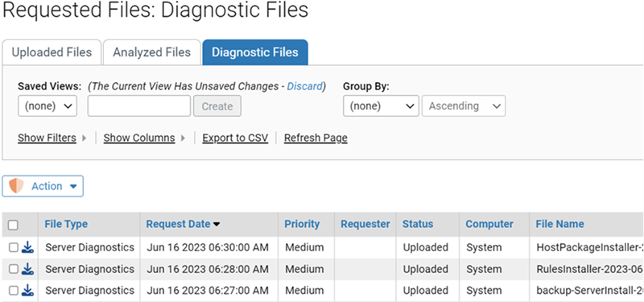644x302 pixels.
Task: Open the Ascending sort order dropdown
Action: pos(464,106)
